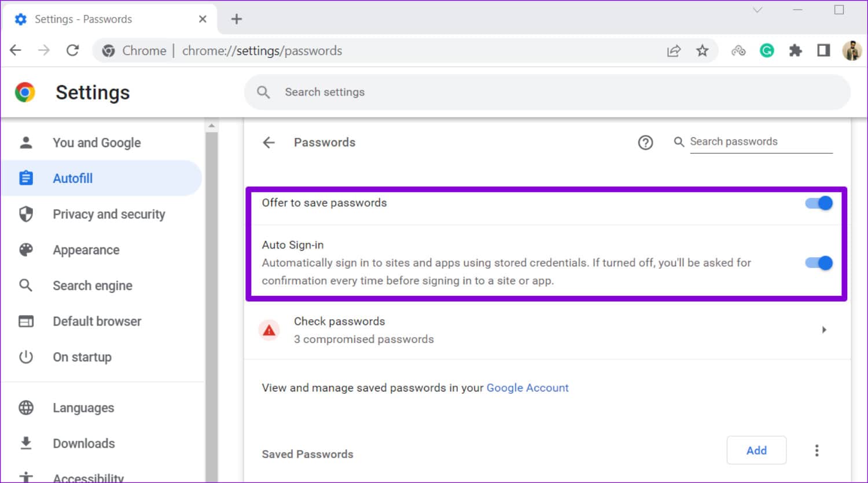Open the tab search chevron in title bar

click(757, 10)
